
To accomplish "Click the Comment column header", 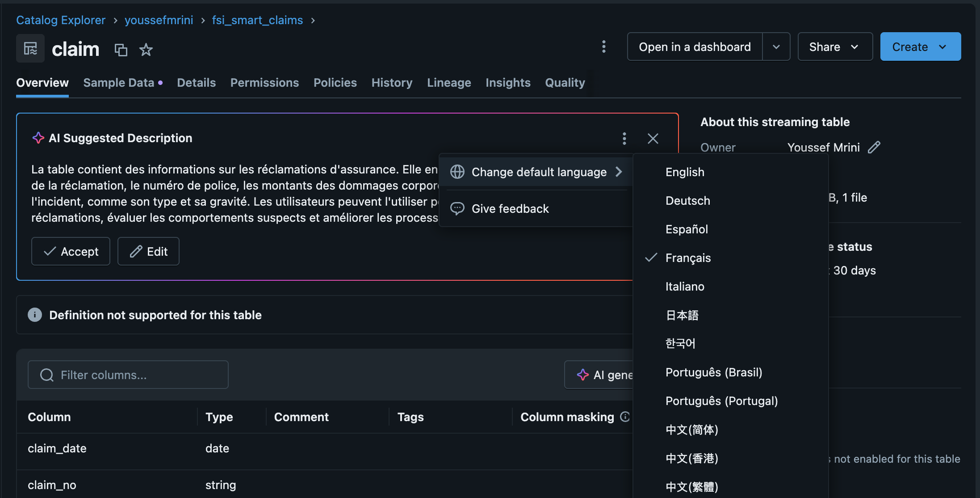I will tap(302, 417).
